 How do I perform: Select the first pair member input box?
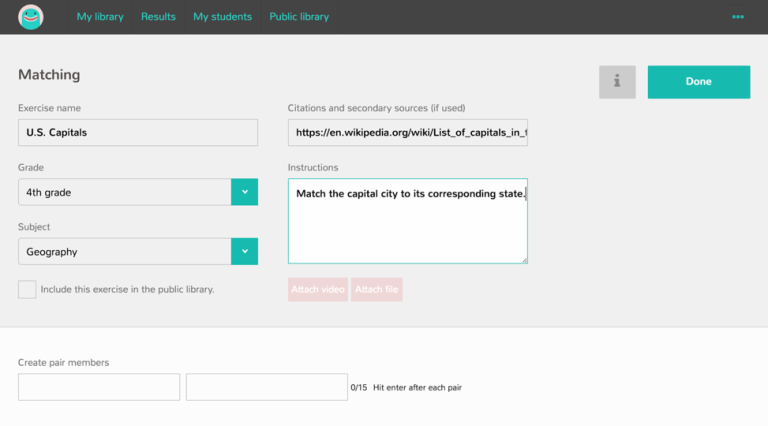[99, 387]
